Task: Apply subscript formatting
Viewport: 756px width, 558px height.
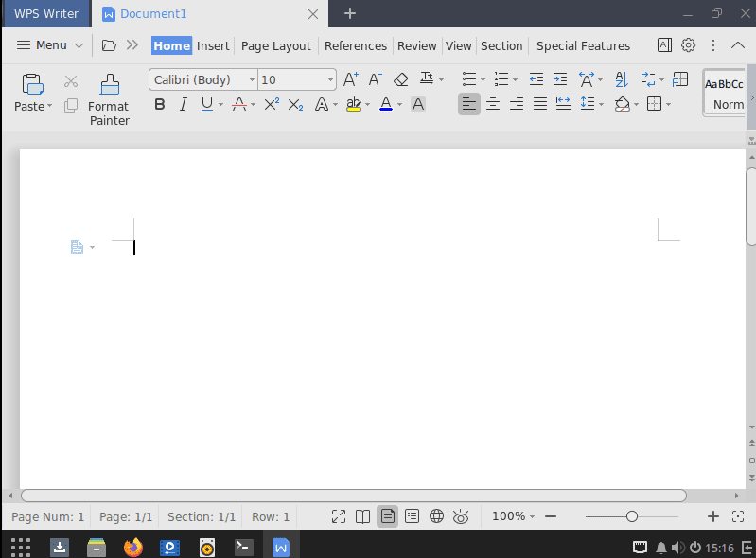Action: coord(295,105)
